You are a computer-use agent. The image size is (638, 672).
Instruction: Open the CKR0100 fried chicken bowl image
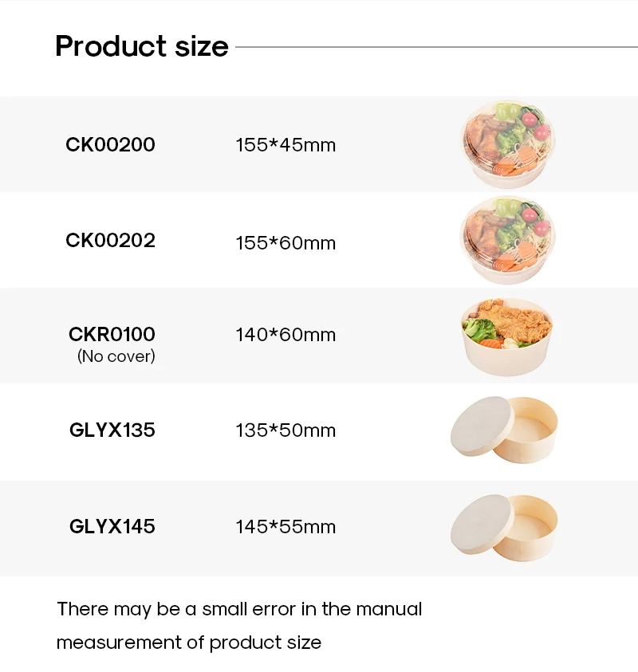click(507, 336)
